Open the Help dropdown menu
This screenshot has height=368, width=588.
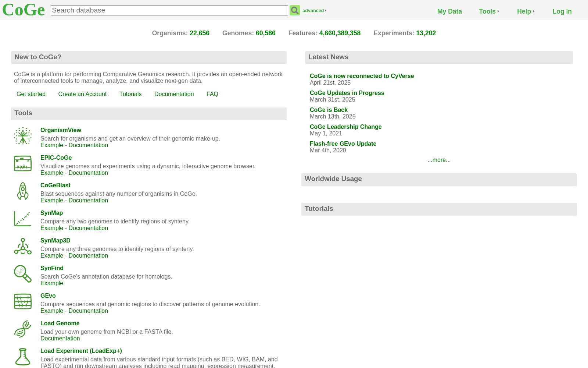[x=526, y=11]
